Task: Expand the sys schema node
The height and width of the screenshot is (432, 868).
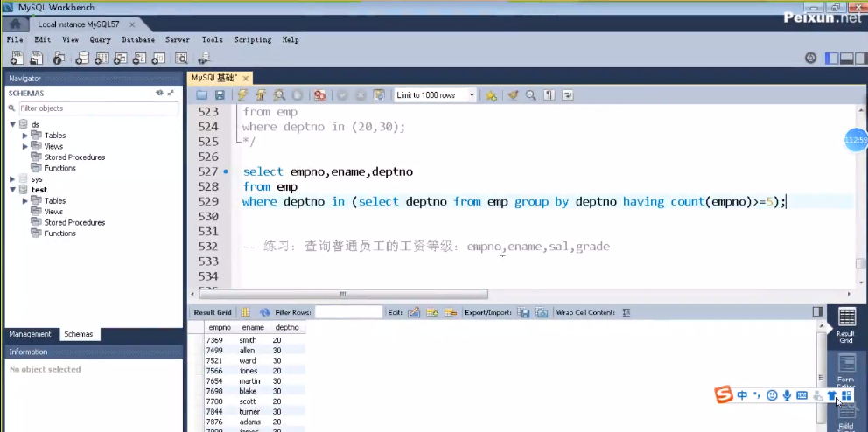Action: point(13,179)
